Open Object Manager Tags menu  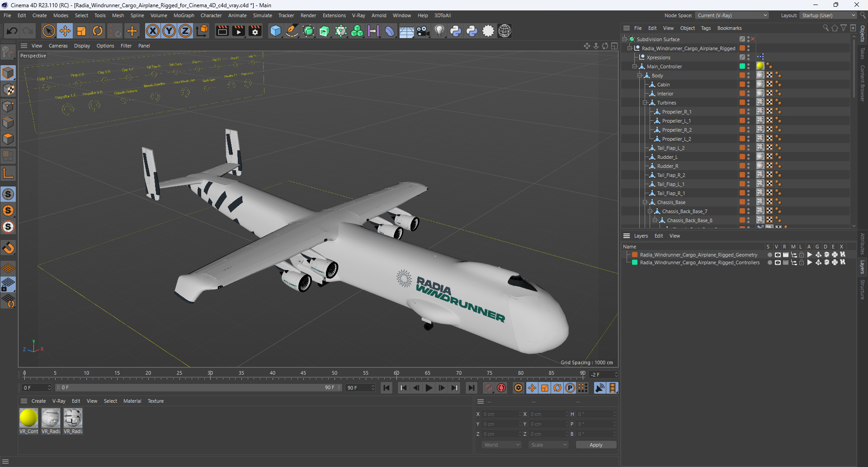point(706,28)
